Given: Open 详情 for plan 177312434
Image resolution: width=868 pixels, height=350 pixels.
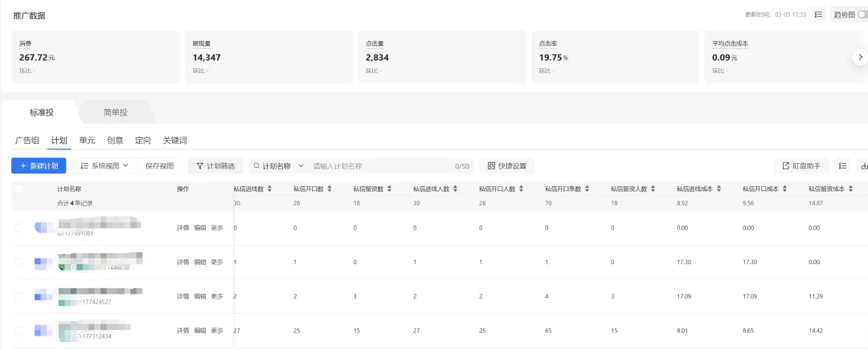Looking at the screenshot, I should [183, 331].
